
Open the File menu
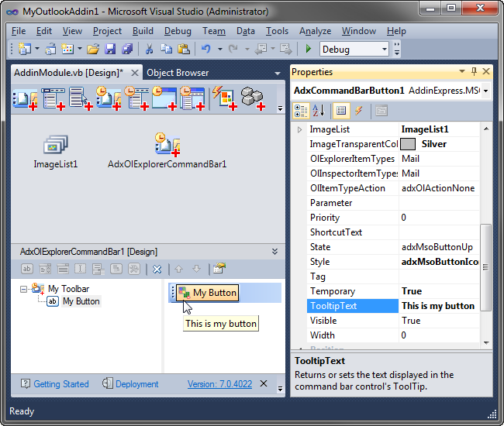click(19, 31)
